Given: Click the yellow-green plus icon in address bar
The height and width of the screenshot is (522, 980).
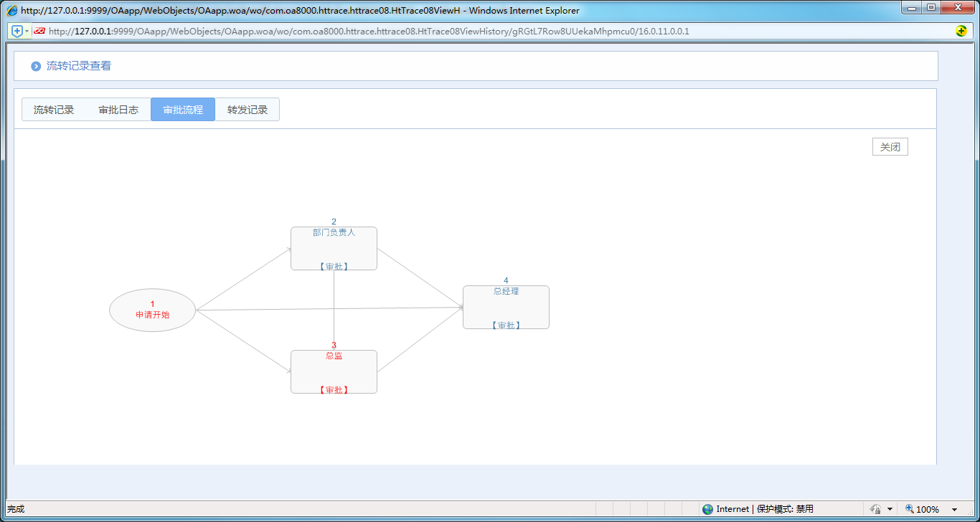Looking at the screenshot, I should [x=961, y=31].
